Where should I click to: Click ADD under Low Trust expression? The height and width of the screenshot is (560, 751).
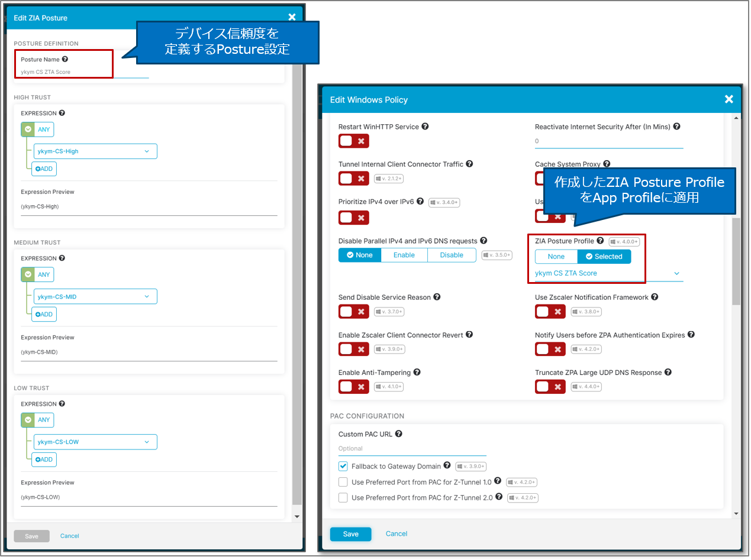[44, 459]
